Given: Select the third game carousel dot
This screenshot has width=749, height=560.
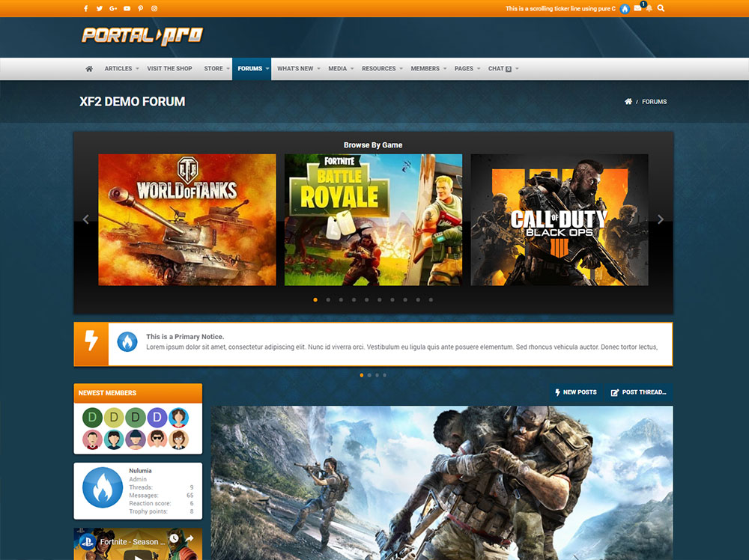Looking at the screenshot, I should point(341,299).
